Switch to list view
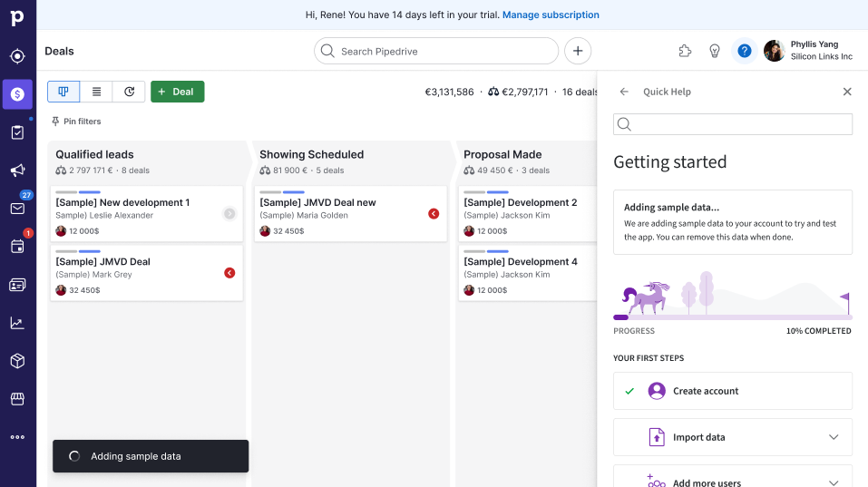The image size is (868, 487). click(96, 92)
